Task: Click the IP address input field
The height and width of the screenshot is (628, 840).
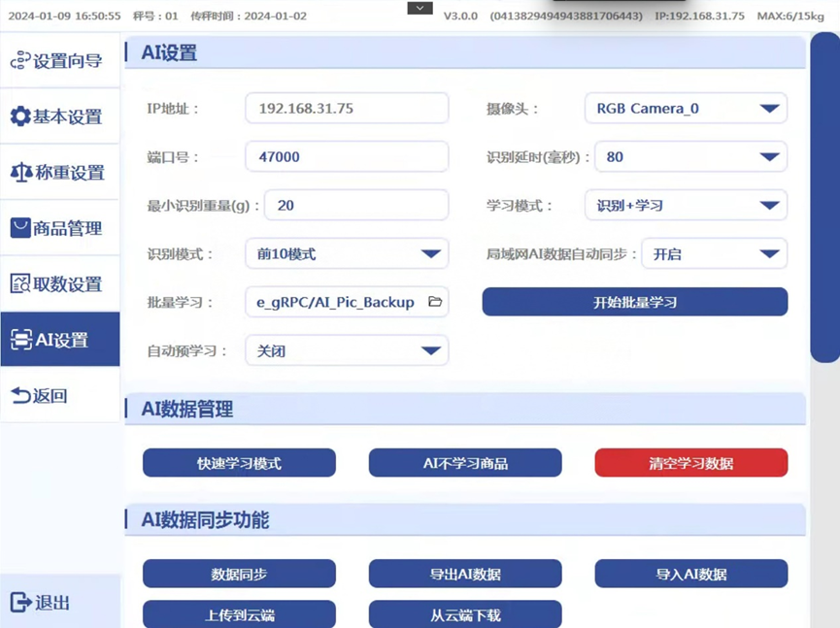Action: (347, 109)
